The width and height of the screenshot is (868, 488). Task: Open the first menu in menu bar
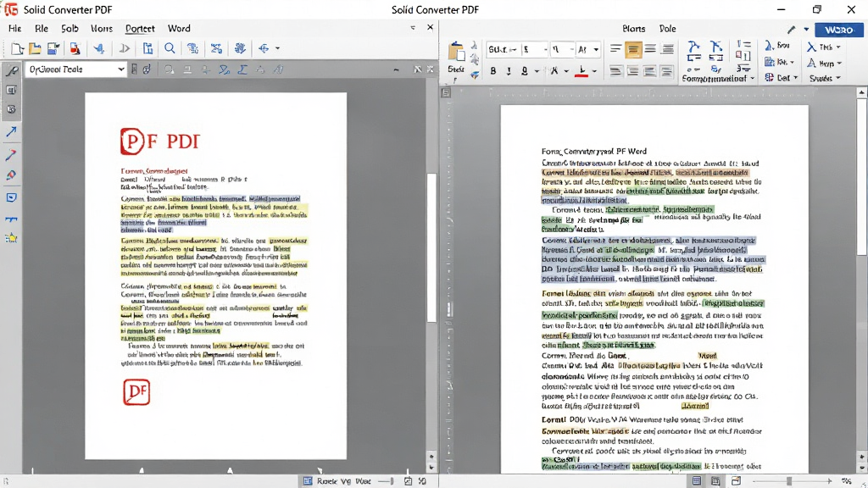(x=15, y=28)
